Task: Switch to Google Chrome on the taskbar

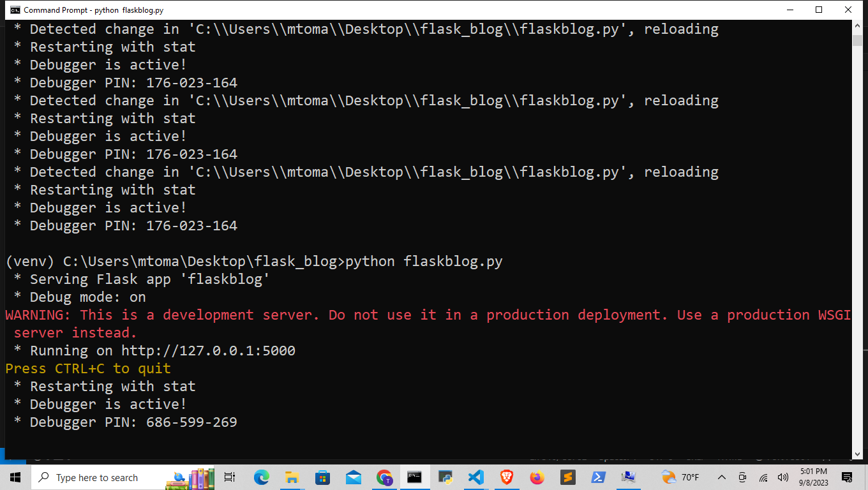Action: click(x=384, y=477)
